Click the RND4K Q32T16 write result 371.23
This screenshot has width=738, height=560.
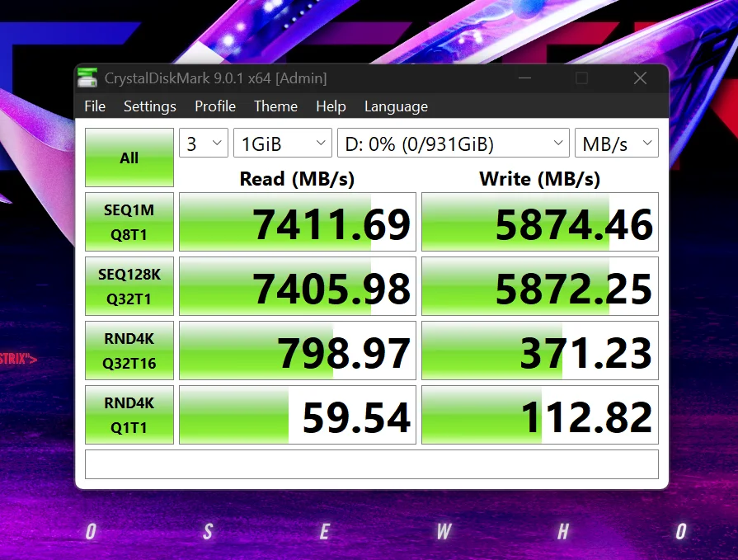pyautogui.click(x=540, y=351)
